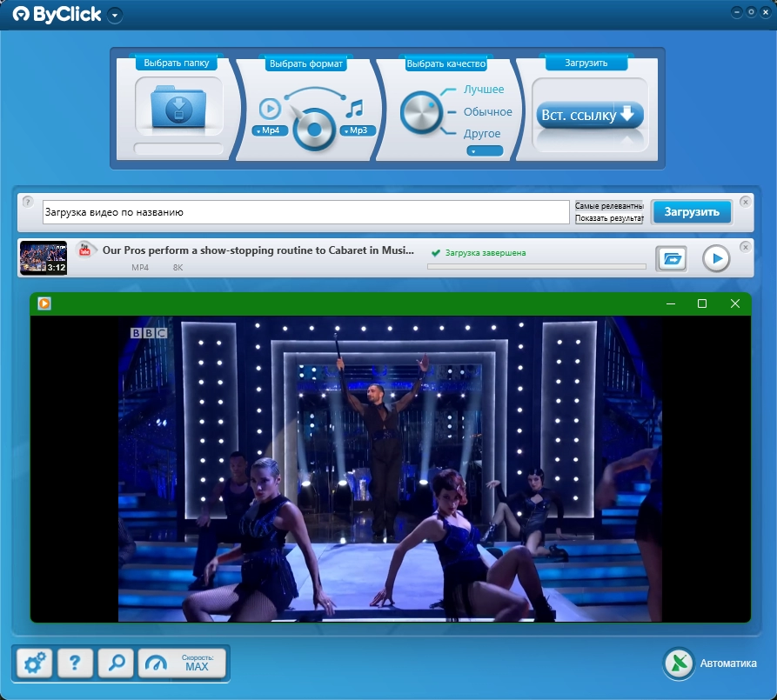Click the folder path bar under folder icon
The width and height of the screenshot is (777, 700).
point(178,149)
